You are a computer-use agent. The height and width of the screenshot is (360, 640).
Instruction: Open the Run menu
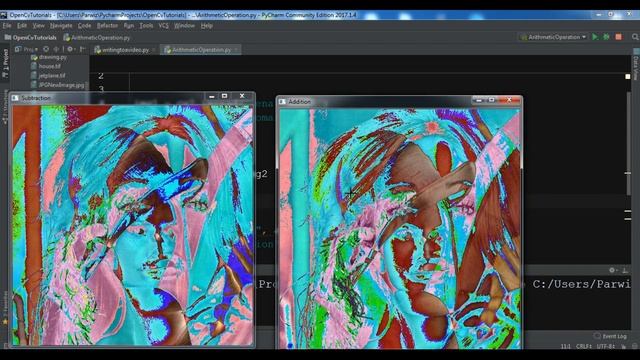[129, 26]
